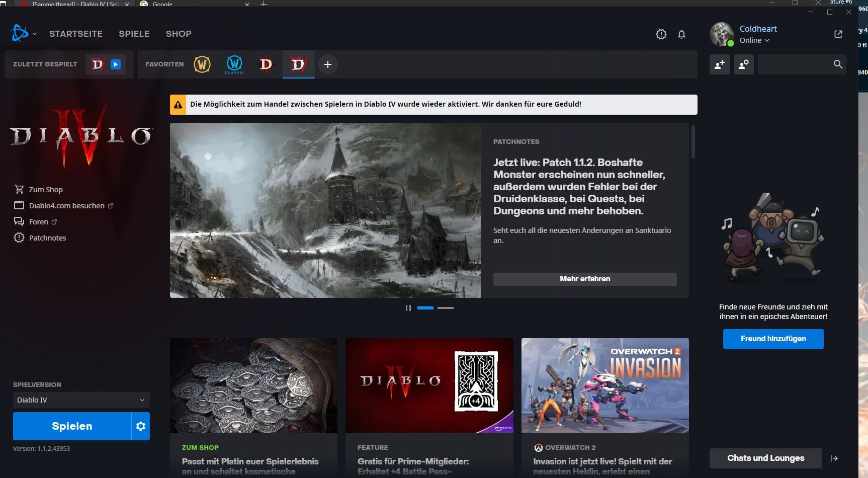Select WoW Classic favorite icon
Image resolution: width=868 pixels, height=478 pixels.
pos(234,64)
